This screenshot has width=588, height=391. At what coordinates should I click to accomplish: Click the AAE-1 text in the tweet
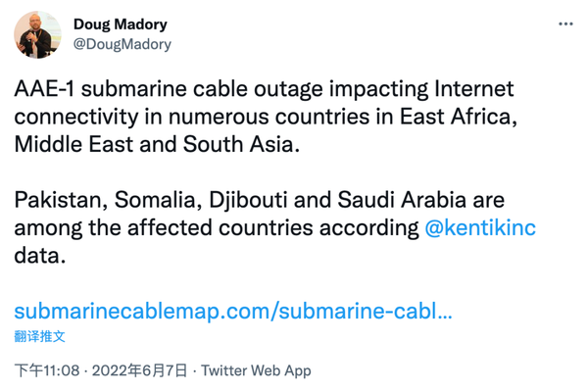click(44, 89)
